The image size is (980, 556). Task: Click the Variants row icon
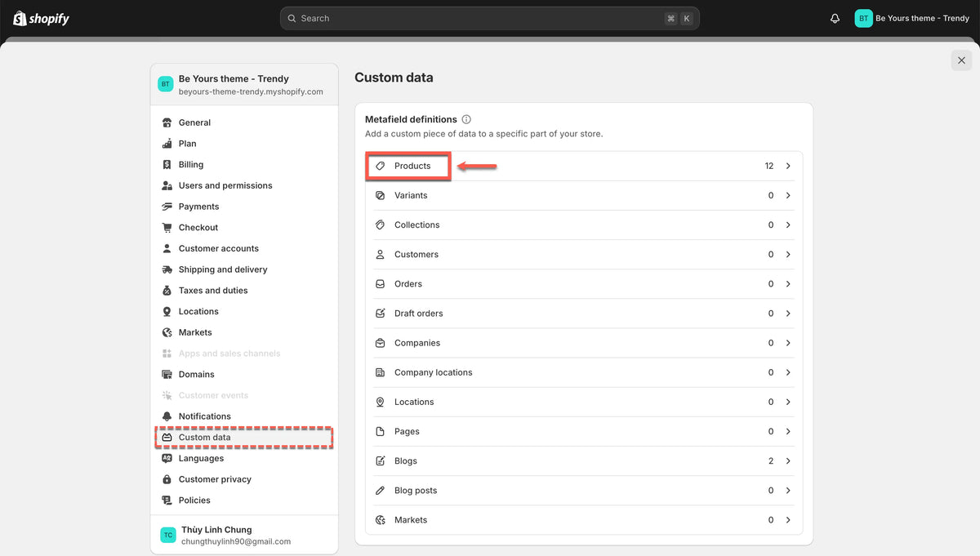[380, 196]
